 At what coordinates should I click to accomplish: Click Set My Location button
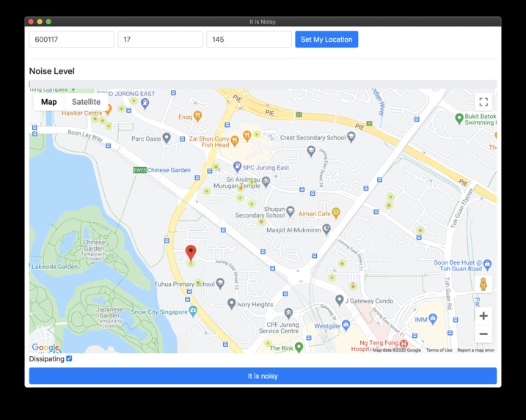[326, 40]
